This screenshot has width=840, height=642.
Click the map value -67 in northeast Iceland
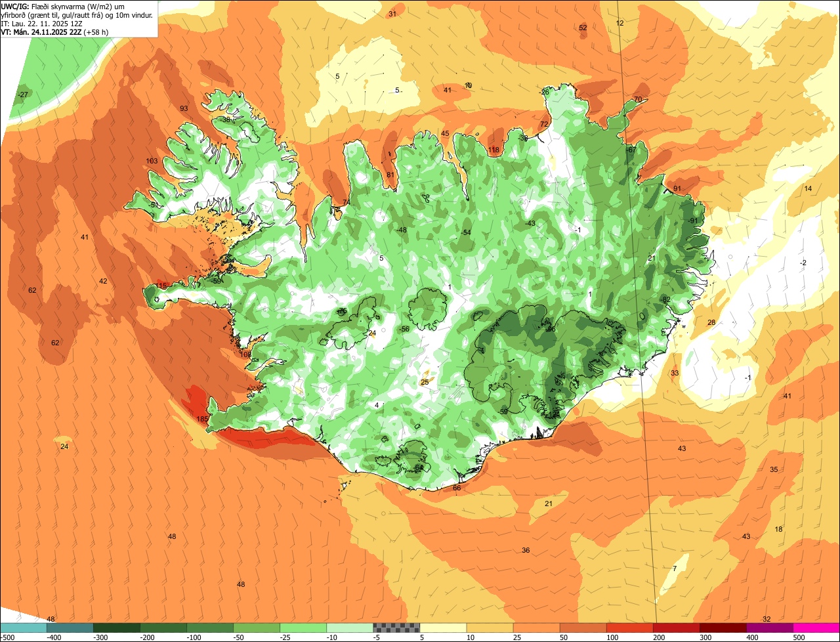pyautogui.click(x=631, y=150)
